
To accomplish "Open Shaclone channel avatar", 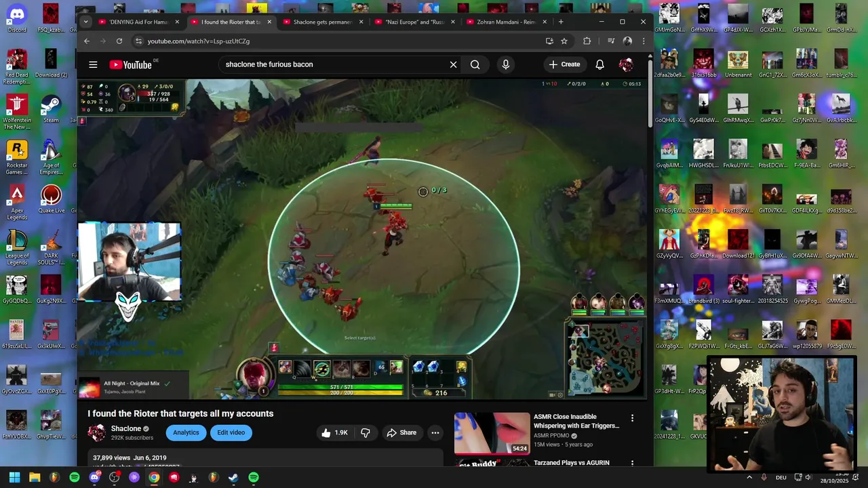I will coord(97,432).
